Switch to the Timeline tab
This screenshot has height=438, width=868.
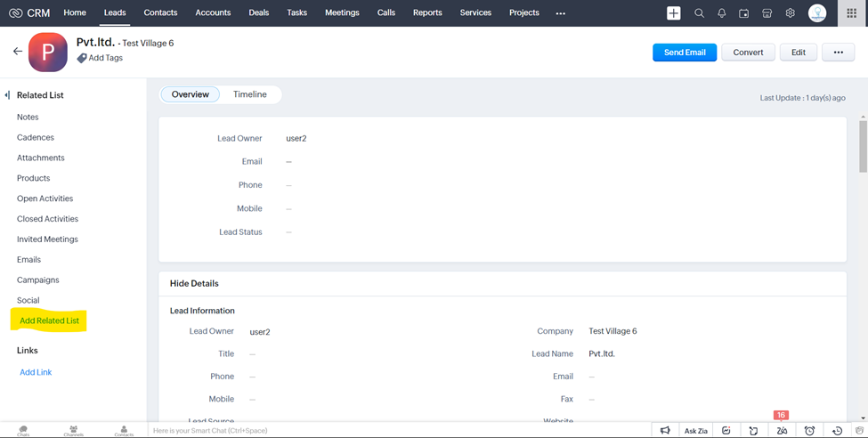249,94
